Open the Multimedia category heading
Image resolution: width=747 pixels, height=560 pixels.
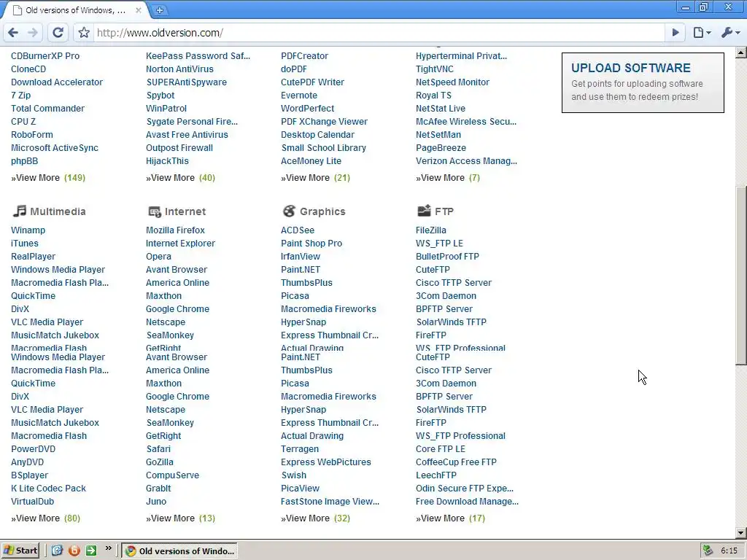[58, 211]
